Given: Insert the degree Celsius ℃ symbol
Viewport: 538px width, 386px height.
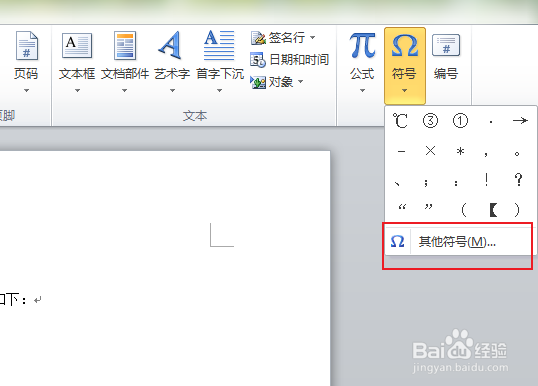Looking at the screenshot, I should coord(400,121).
